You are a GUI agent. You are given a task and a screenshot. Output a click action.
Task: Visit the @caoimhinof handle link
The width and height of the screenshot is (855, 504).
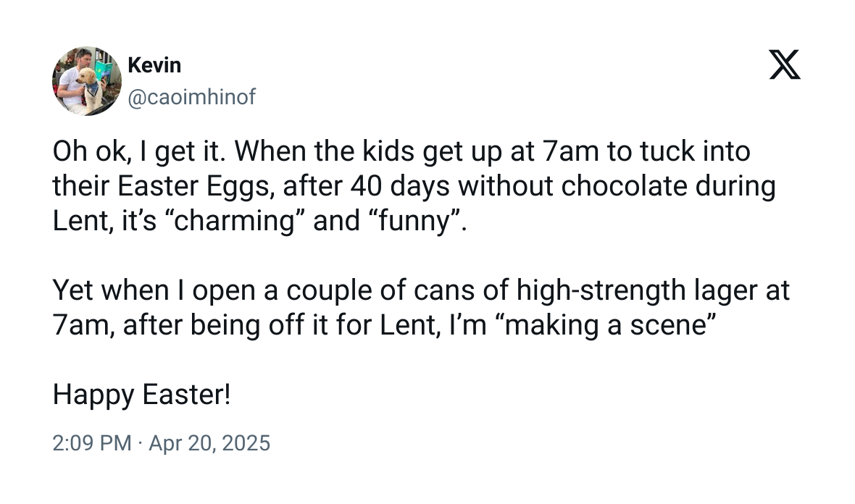[191, 97]
